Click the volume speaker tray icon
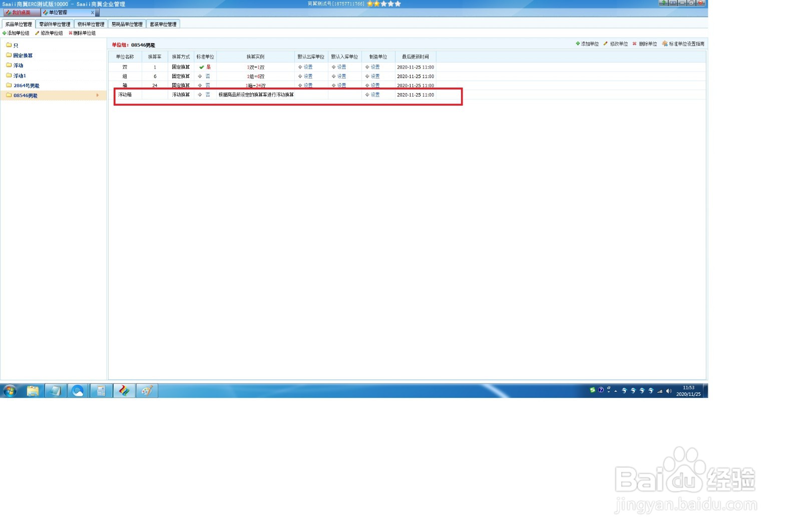Viewport: 801px width, 532px height. point(669,391)
